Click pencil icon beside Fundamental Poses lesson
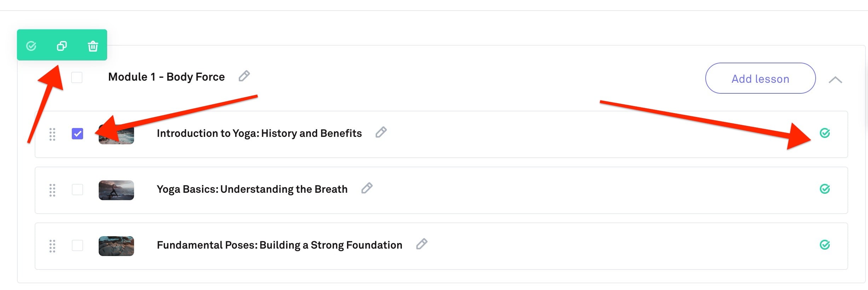The height and width of the screenshot is (290, 868). (x=422, y=244)
